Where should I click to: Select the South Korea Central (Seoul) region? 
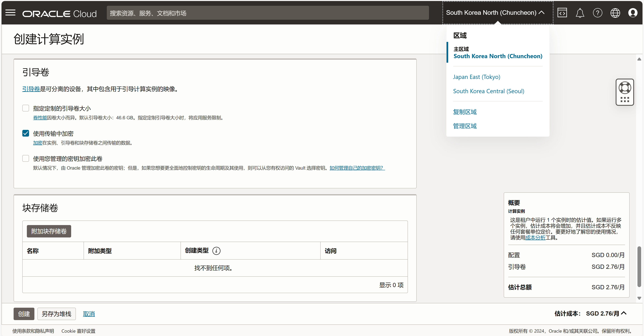point(488,91)
